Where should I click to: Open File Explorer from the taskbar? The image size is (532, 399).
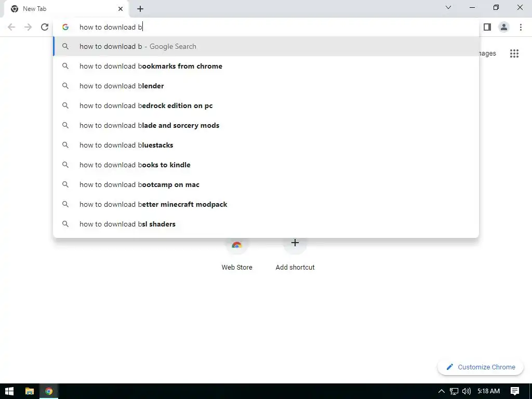pos(30,391)
